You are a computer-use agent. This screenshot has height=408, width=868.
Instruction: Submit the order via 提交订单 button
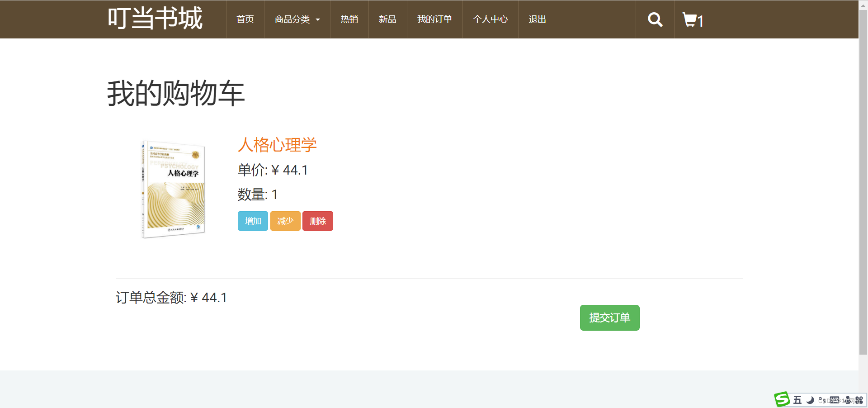609,318
